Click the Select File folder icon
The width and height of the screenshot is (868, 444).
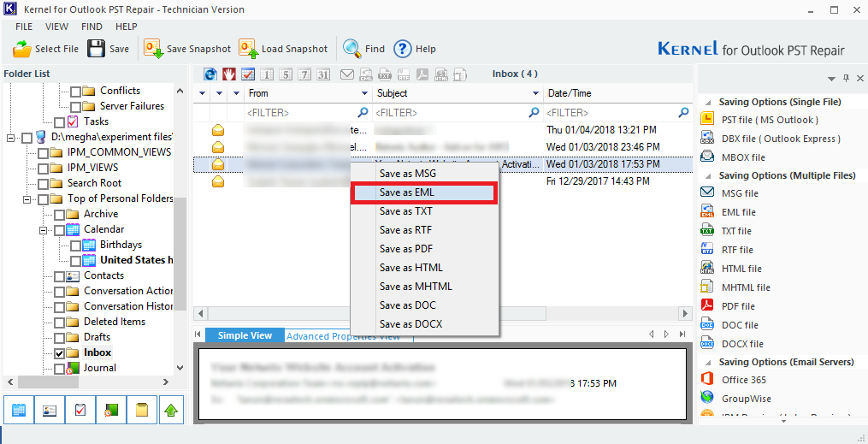tap(22, 49)
